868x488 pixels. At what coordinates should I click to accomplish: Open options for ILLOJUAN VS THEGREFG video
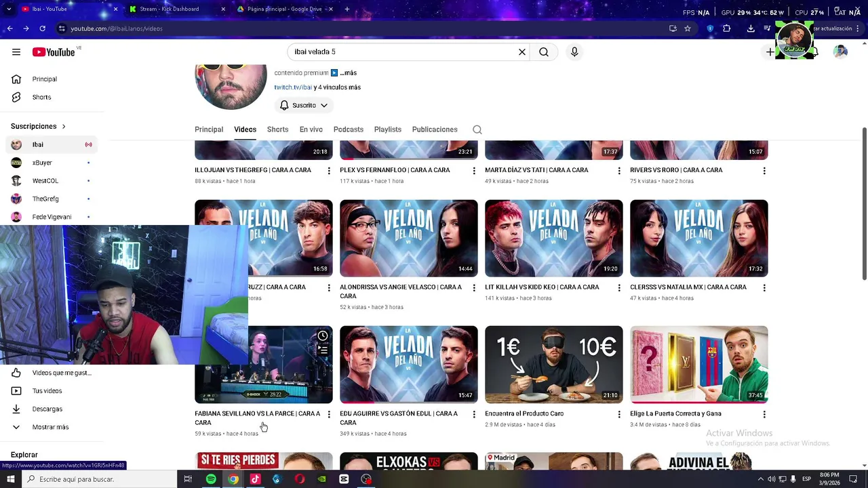[329, 171]
